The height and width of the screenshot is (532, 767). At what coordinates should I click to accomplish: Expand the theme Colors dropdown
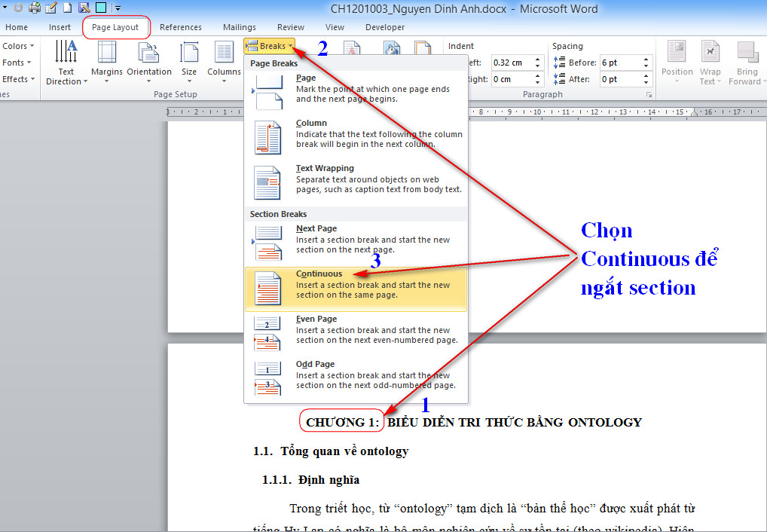[18, 46]
